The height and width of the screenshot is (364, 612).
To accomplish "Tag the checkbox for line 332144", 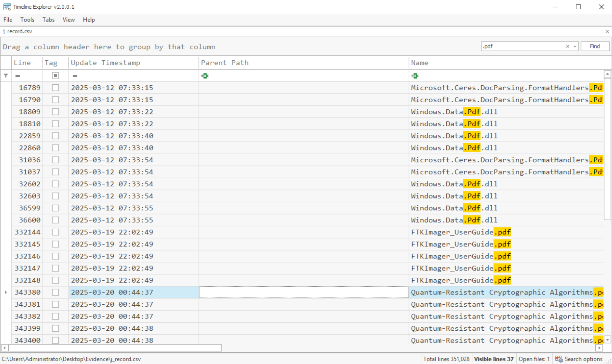I will pos(56,232).
